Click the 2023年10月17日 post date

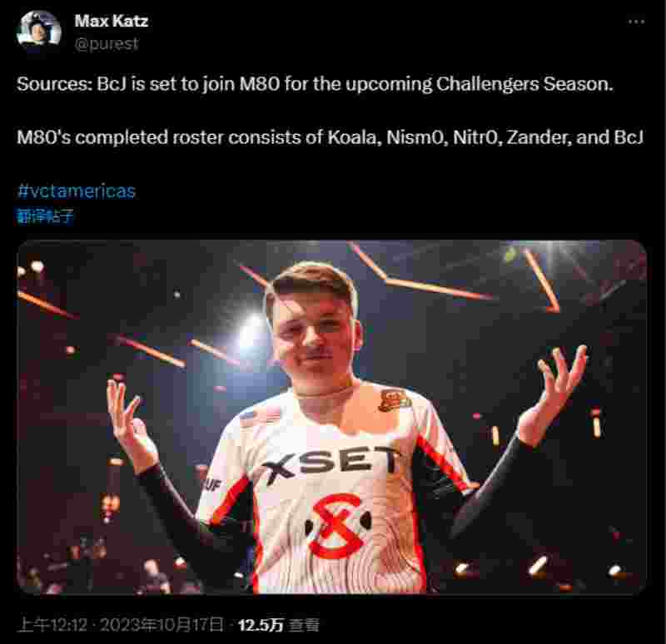tap(162, 625)
